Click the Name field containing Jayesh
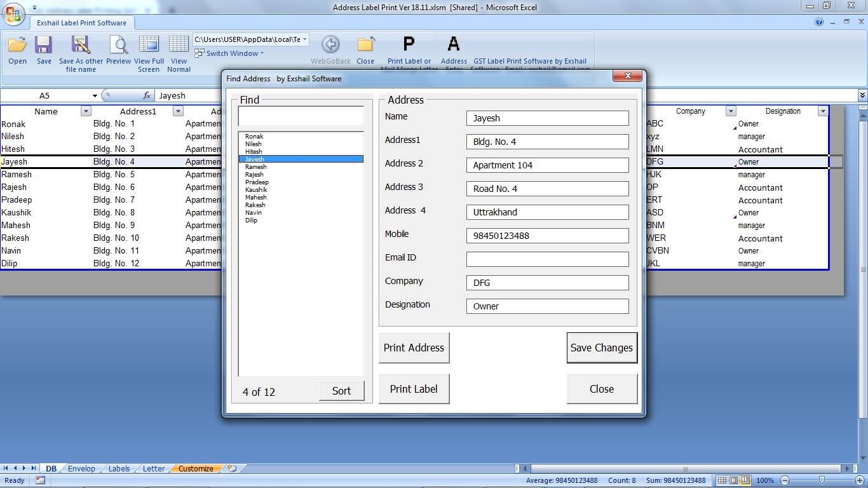Screen dimensions: 868x488 [548, 118]
